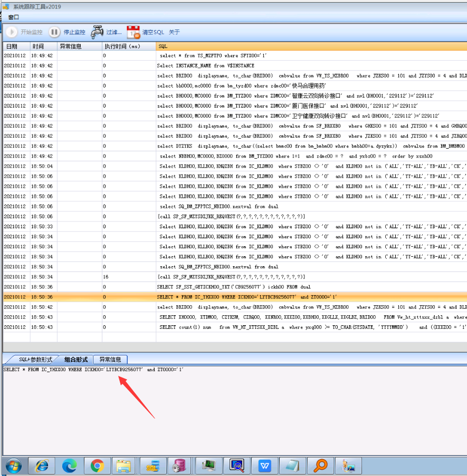Click the SQL column header
467x476 pixels.
(x=311, y=46)
